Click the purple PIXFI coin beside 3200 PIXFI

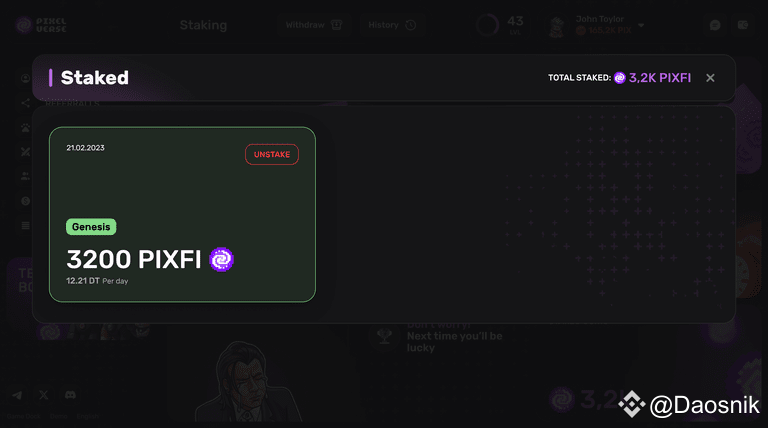[221, 260]
